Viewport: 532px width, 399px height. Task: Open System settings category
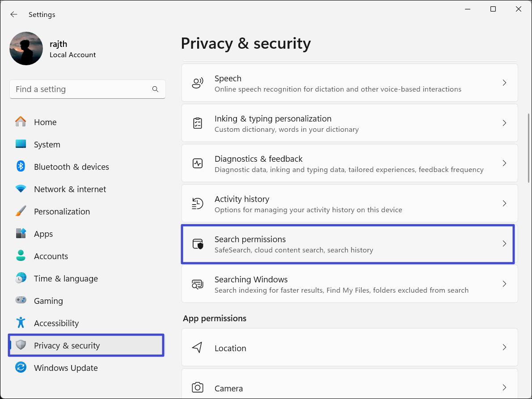pyautogui.click(x=47, y=144)
